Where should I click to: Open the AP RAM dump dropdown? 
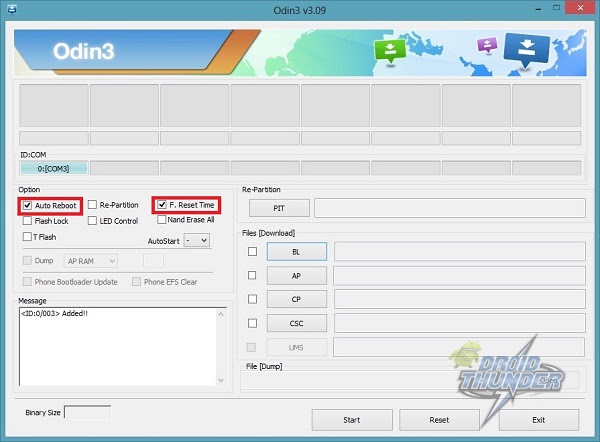(91, 261)
